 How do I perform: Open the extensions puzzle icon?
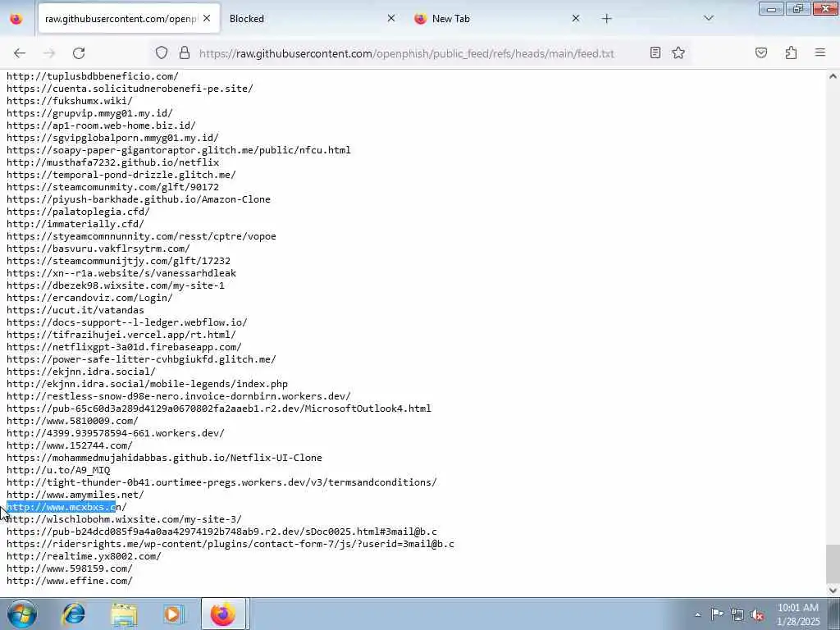792,52
